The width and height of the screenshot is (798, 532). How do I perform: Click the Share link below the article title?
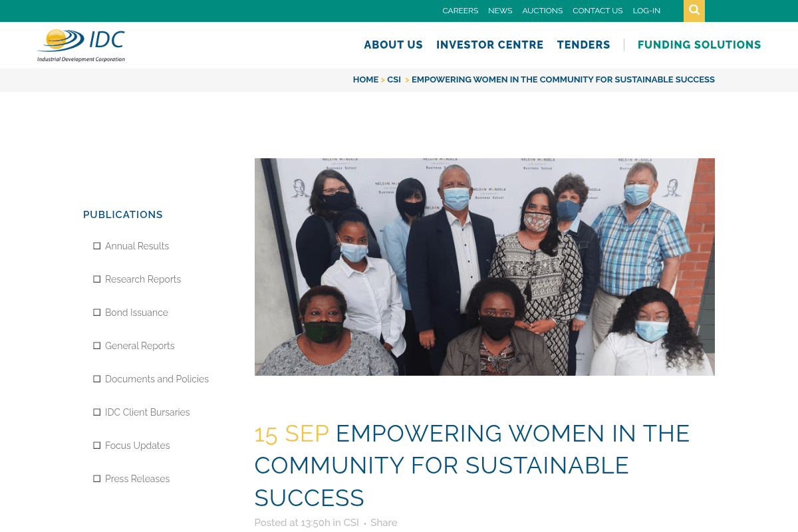(384, 523)
